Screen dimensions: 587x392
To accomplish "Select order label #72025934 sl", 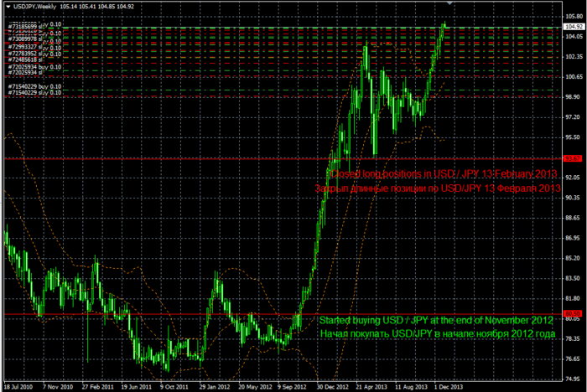I will (25, 72).
